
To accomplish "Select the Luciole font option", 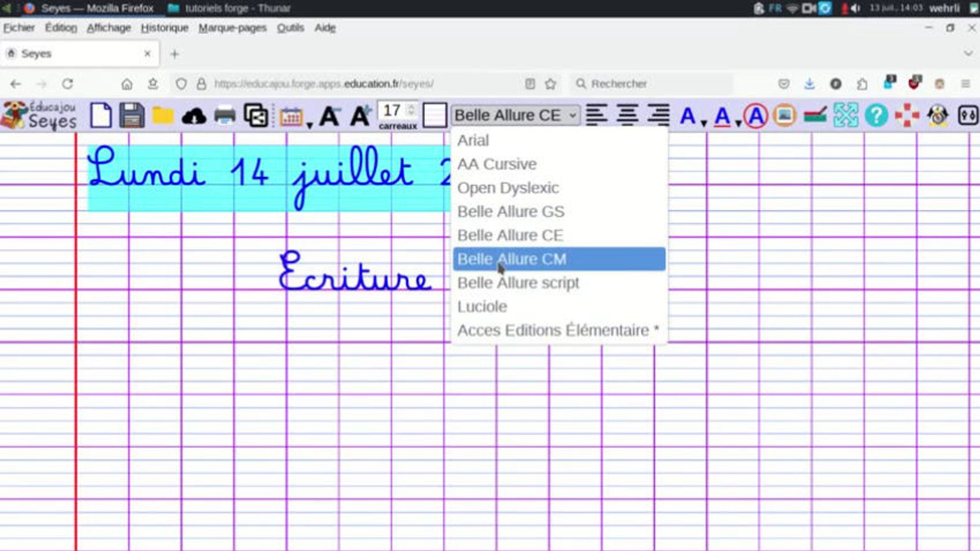I will 559,307.
